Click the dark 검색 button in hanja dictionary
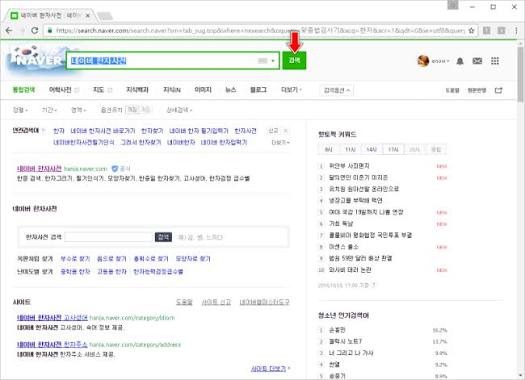 163,237
